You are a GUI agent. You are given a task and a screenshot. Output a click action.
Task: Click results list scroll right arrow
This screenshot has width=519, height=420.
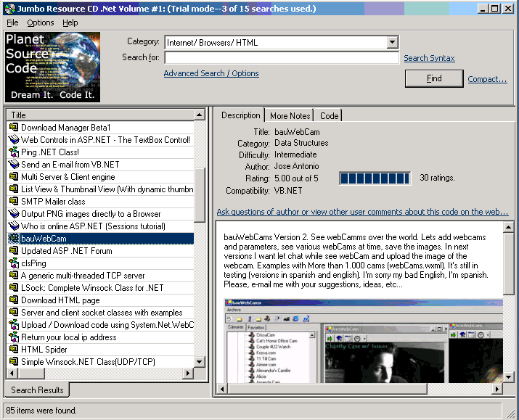coord(188,373)
